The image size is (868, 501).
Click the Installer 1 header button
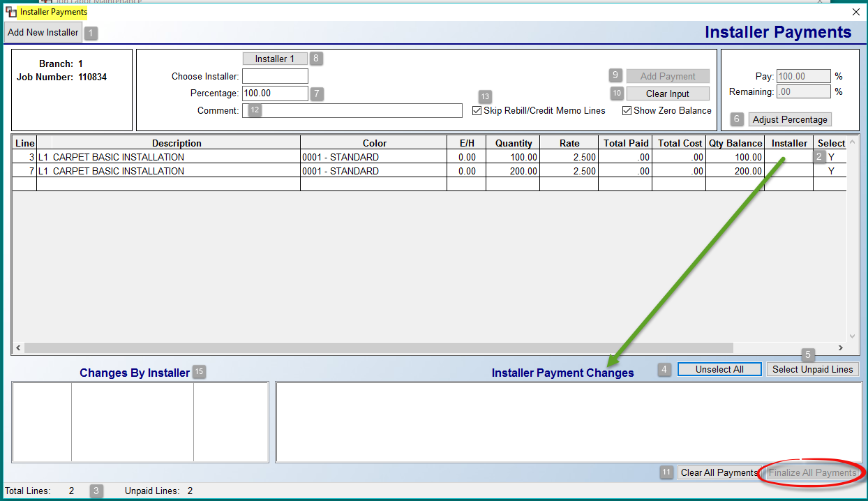click(x=275, y=59)
